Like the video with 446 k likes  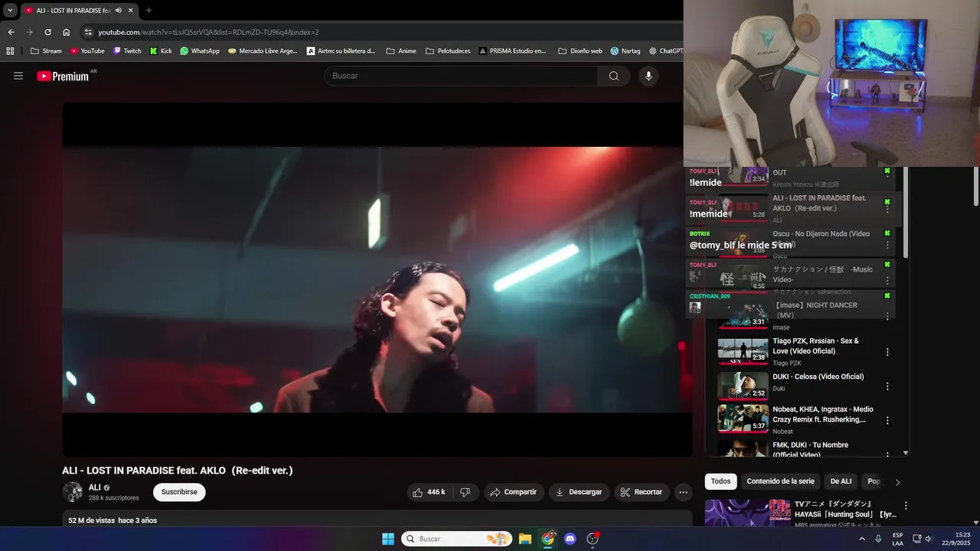(x=430, y=492)
